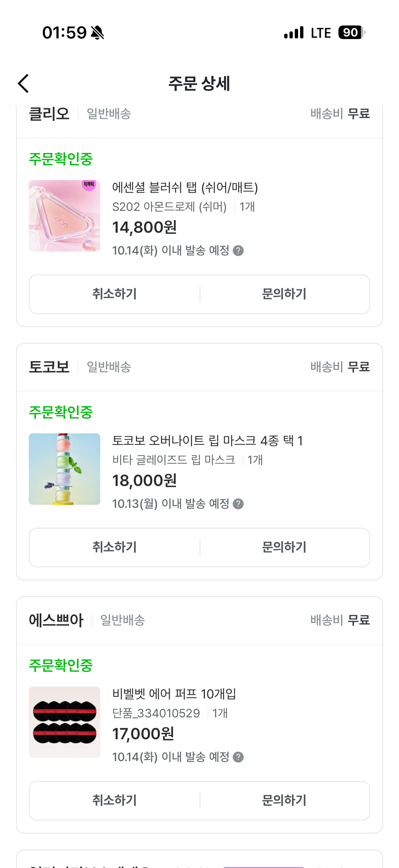Viewport: 399px width, 868px height.
Task: Cancel the 토코보 lip mask order
Action: point(114,547)
